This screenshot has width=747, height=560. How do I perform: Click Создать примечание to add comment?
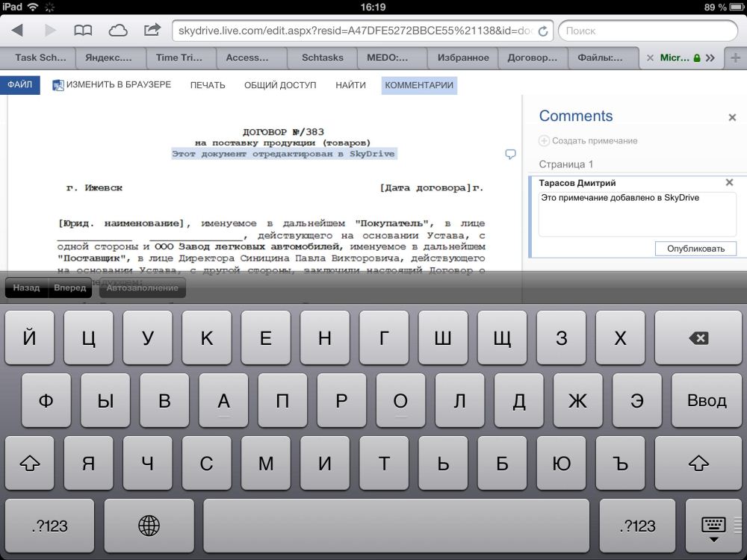pyautogui.click(x=589, y=140)
